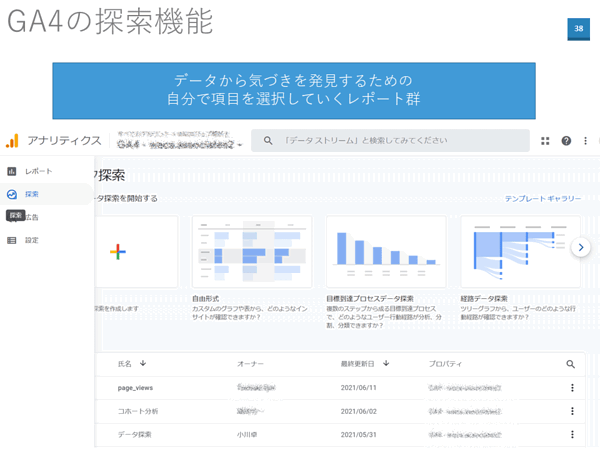Click the plus icon to create blank exploration
The width and height of the screenshot is (600, 450).
pos(118,252)
